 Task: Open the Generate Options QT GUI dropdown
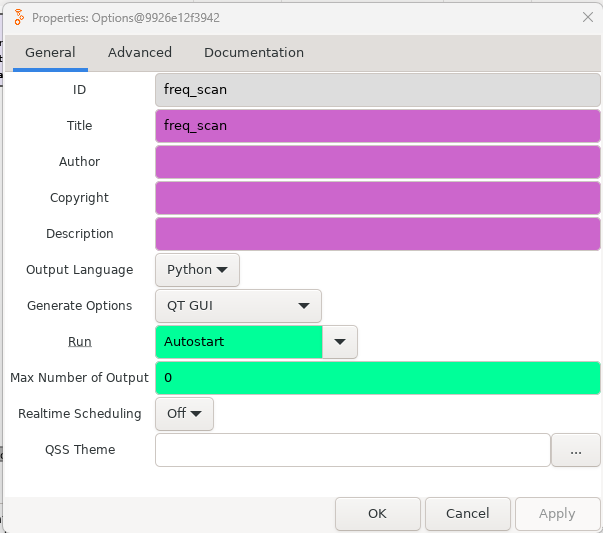(238, 306)
